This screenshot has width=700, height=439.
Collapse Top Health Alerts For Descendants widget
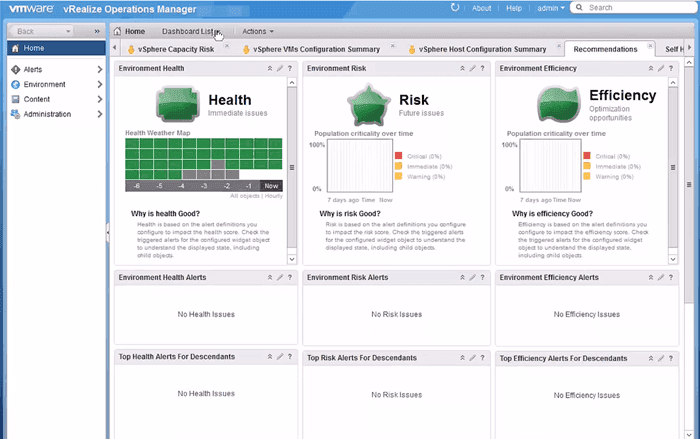coord(270,356)
